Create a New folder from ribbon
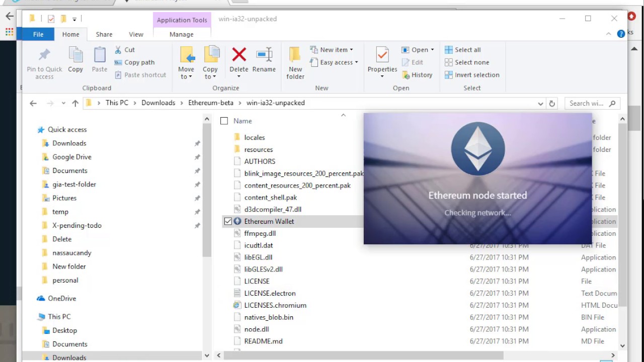This screenshot has height=362, width=644. (295, 62)
